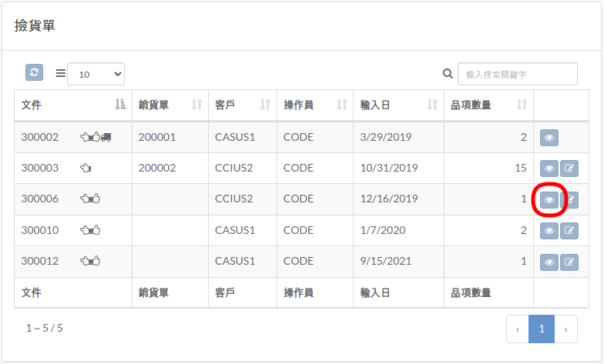The height and width of the screenshot is (364, 604).
Task: Click item quantity 15 in row 300003
Action: [x=521, y=168]
